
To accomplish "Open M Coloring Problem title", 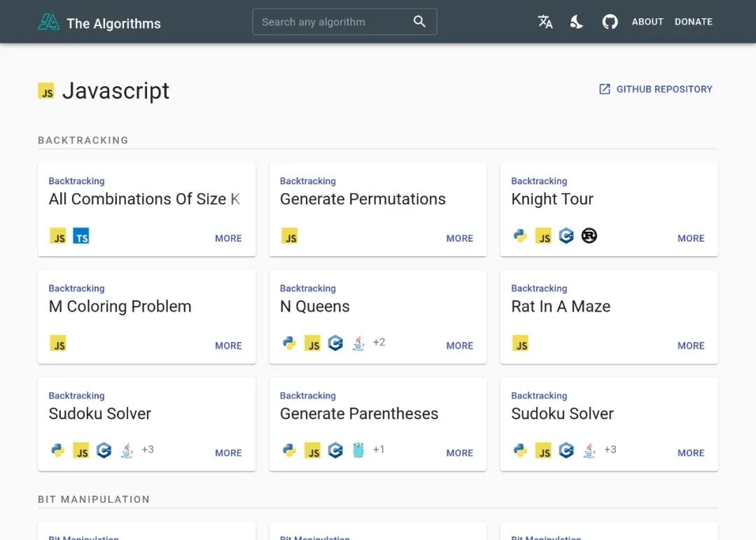I will [x=120, y=307].
